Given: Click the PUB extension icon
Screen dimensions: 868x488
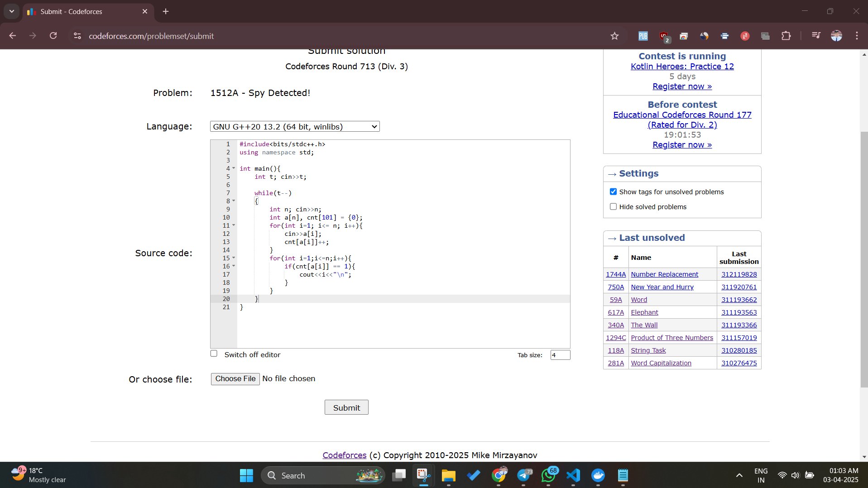Looking at the screenshot, I should click(643, 36).
